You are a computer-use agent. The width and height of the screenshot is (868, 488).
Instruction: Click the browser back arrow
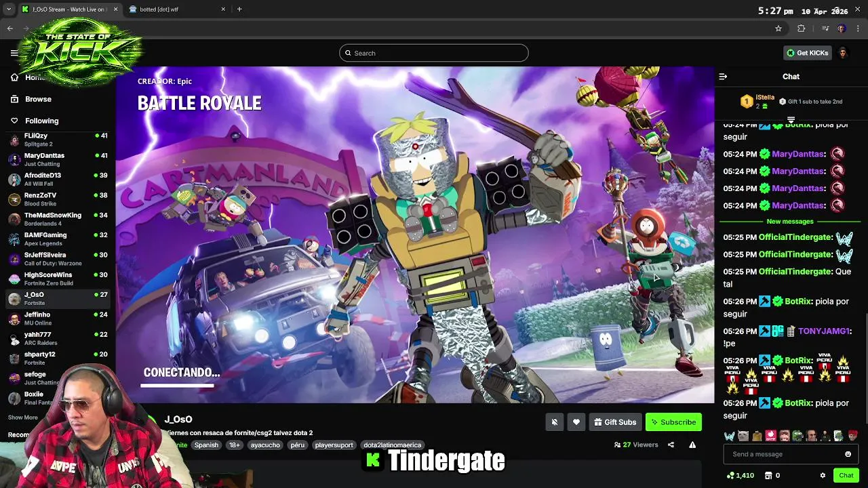pos(9,28)
